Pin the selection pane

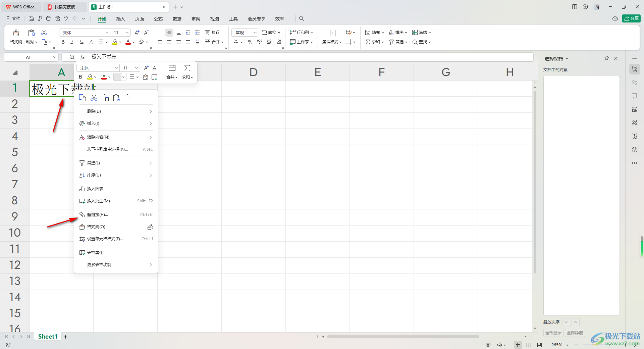(606, 58)
